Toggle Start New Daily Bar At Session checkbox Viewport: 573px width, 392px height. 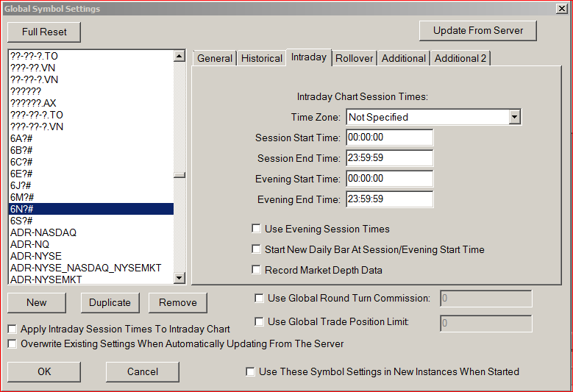click(256, 249)
